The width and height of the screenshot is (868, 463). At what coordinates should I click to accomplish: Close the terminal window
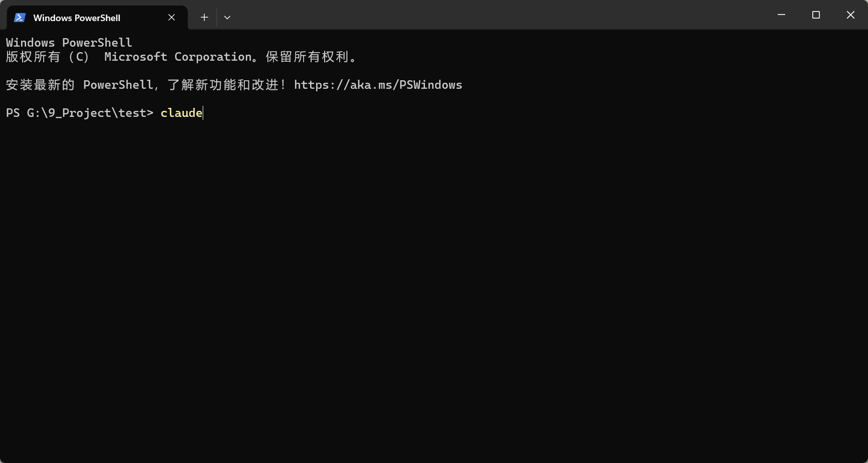coord(850,15)
